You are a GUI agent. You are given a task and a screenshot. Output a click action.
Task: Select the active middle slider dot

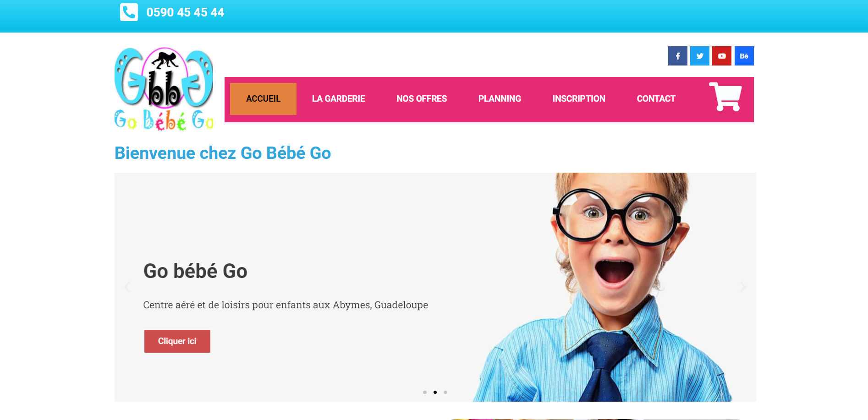coord(435,392)
